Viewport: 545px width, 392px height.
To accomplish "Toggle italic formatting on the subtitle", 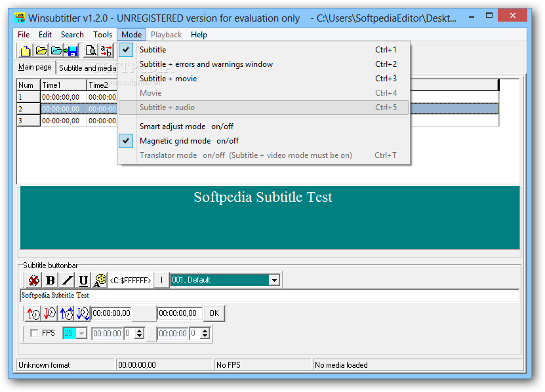I will point(67,281).
